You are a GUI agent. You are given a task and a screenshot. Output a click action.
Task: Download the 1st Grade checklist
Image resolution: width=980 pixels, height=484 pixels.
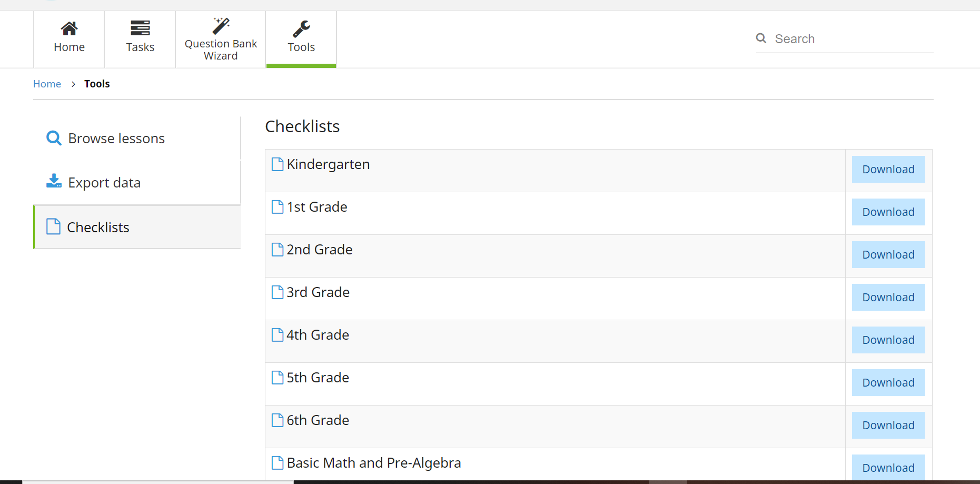(x=888, y=212)
